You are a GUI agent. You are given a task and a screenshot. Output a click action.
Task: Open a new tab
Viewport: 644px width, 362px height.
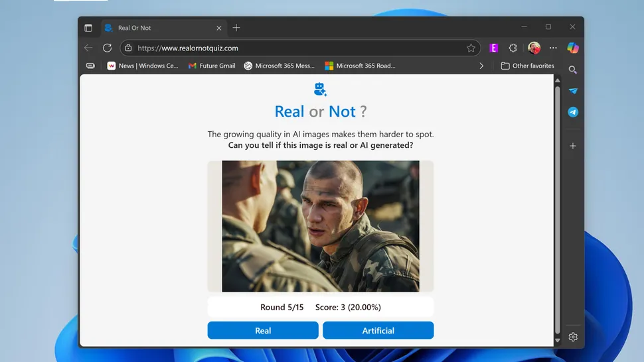pyautogui.click(x=236, y=28)
